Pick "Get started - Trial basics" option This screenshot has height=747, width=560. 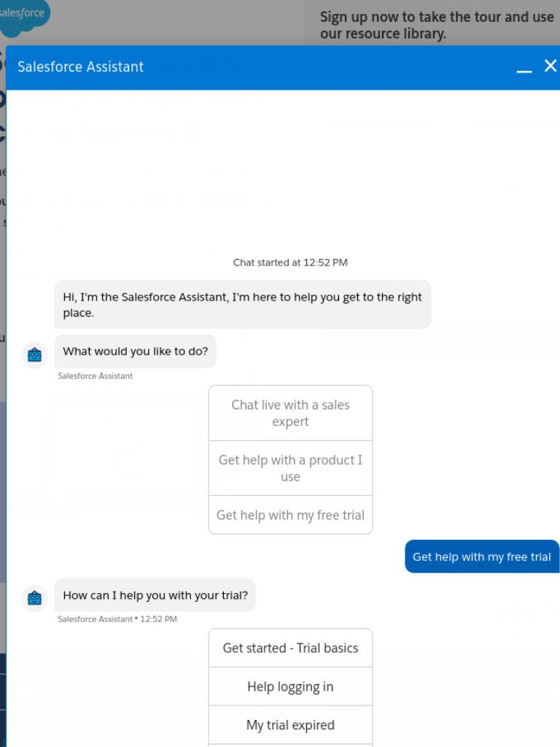(290, 648)
